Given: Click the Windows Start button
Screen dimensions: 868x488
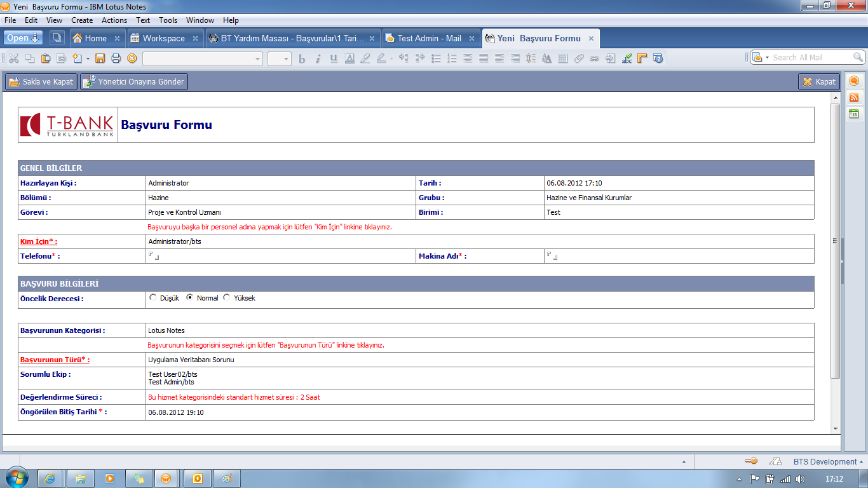Looking at the screenshot, I should tap(17, 478).
